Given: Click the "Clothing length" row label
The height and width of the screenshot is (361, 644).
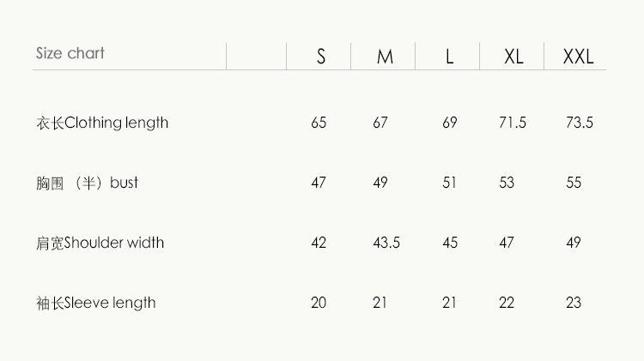Looking at the screenshot, I should tap(102, 123).
